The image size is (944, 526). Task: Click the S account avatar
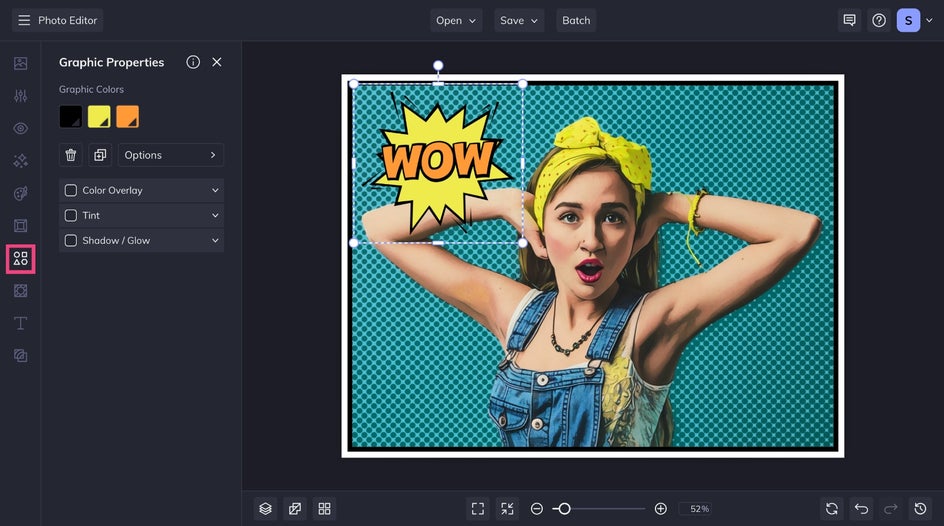908,20
